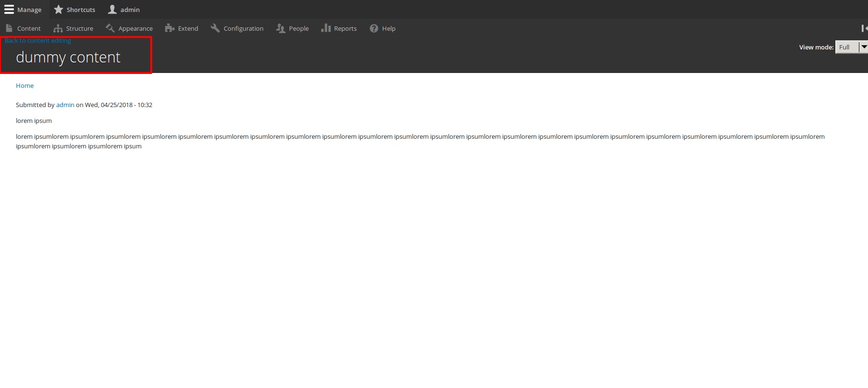This screenshot has width=868, height=388.
Task: Toggle toolbar orientation icon at right edge
Action: point(864,28)
